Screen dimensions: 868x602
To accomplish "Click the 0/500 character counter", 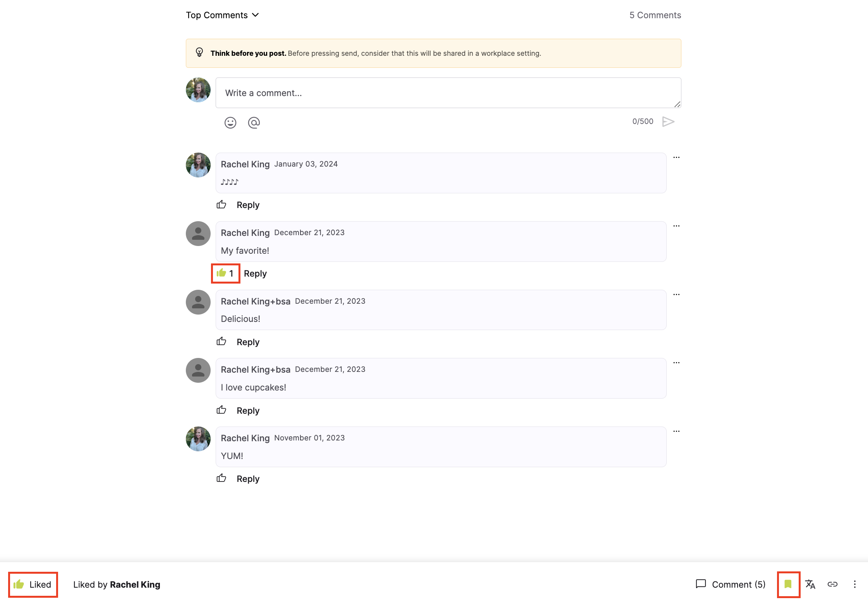I will point(643,121).
